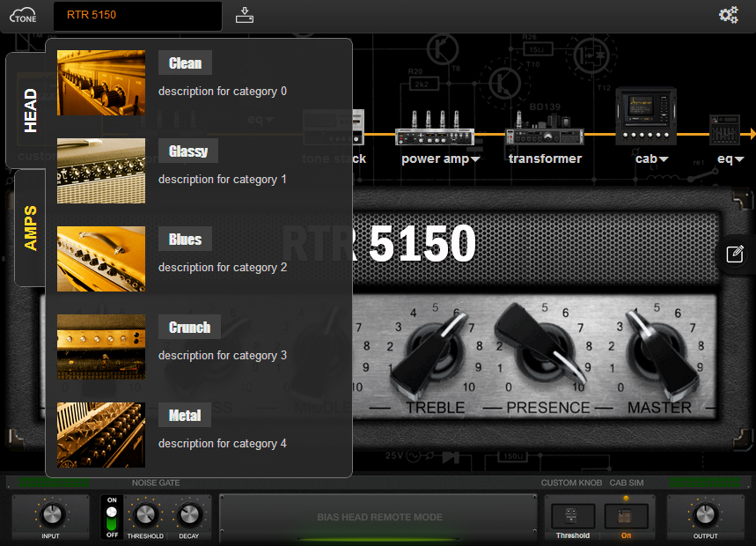Click 'description for category 4' text

coord(223,443)
